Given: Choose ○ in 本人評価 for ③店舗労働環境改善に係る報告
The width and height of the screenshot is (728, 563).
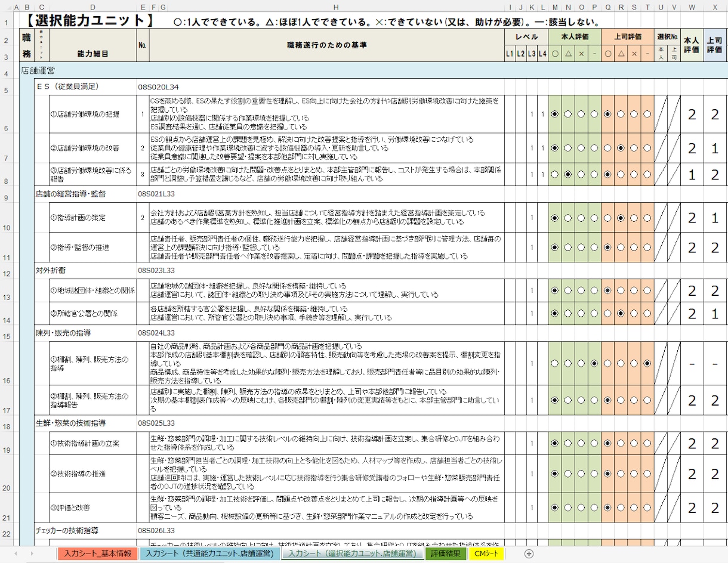Looking at the screenshot, I should click(x=555, y=175).
